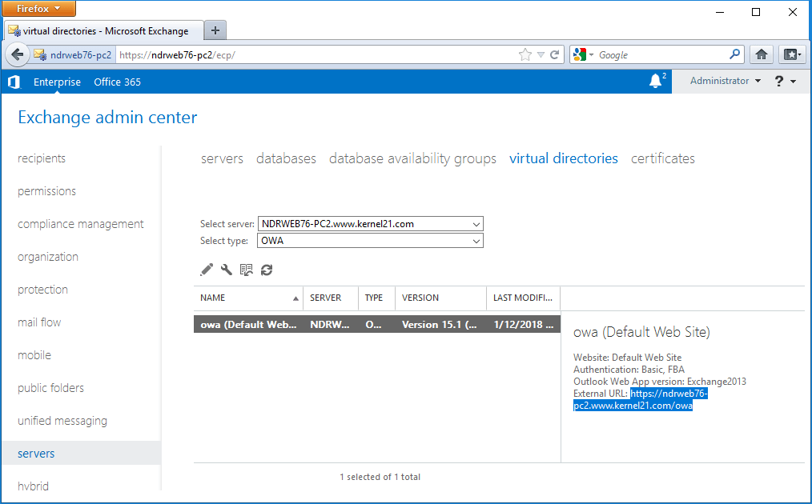Switch to the databases tab
Screen dimensions: 812x504
coord(286,158)
